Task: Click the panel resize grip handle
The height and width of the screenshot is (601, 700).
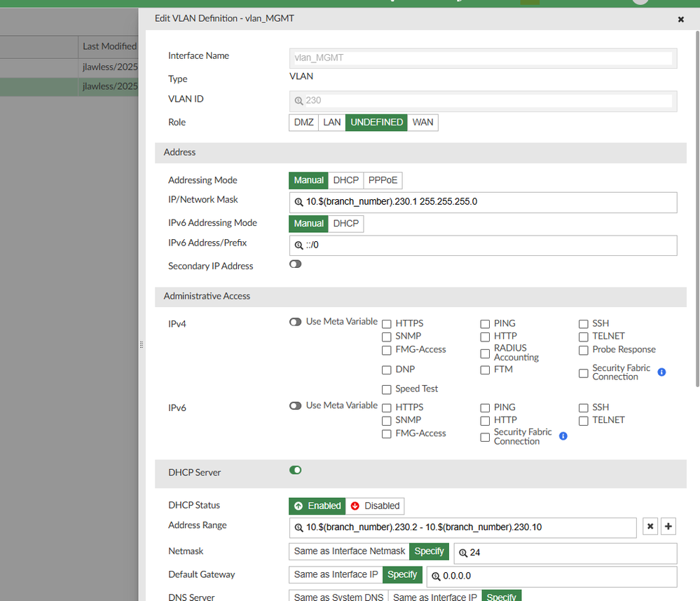Action: pos(141,344)
